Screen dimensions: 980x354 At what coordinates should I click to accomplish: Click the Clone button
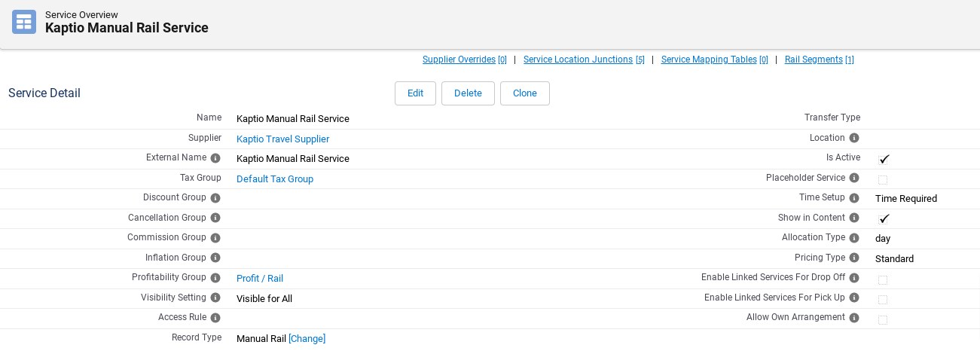tap(524, 93)
